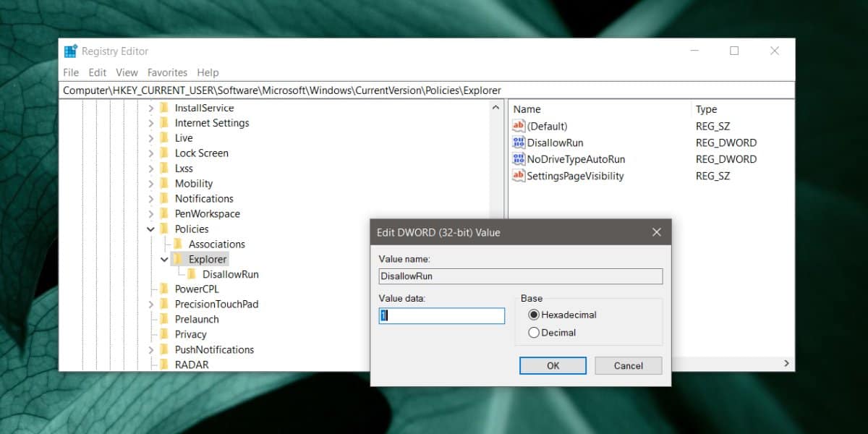Expand the InstallService key

(x=151, y=108)
